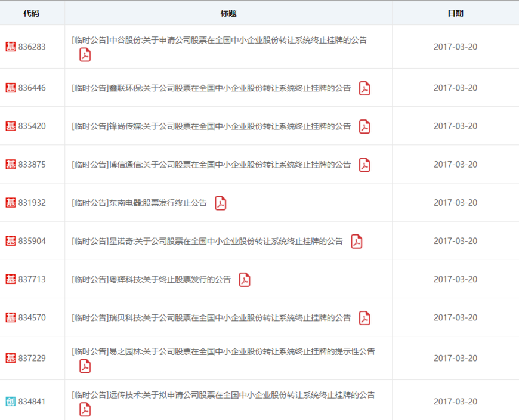Viewport: 519px width, 420px height.
Task: Open PDF icon for 鑫联环保 announcement
Action: click(364, 88)
